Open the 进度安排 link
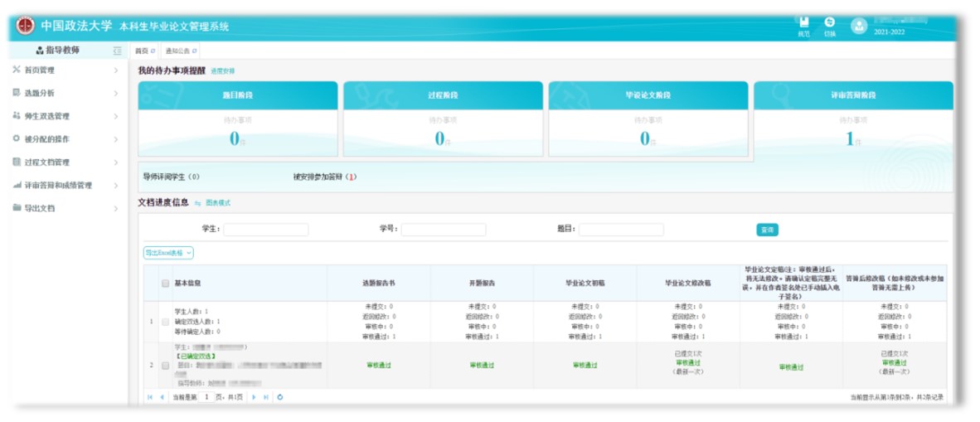Screen dimensions: 980x422 click(222, 72)
